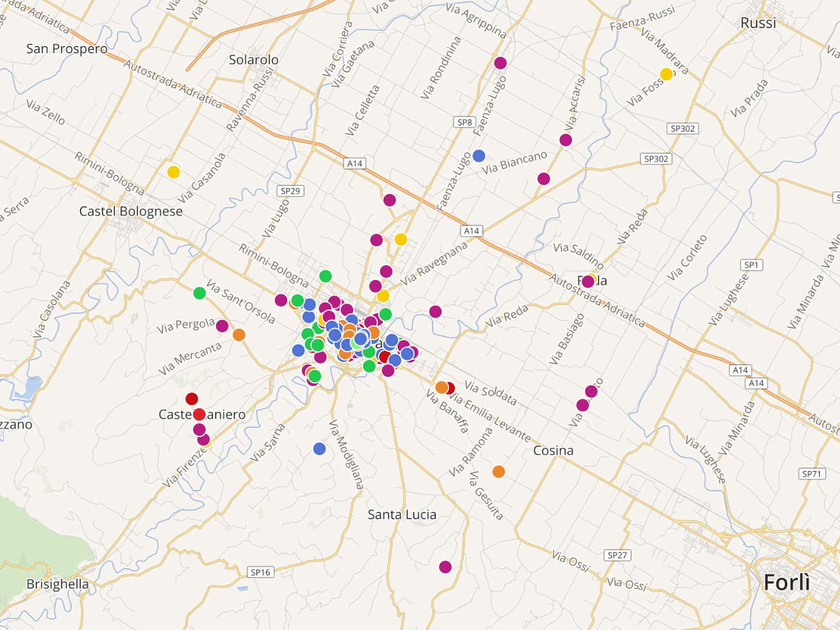Click the yellow marker near Via Fossa
Viewport: 840px width, 630px height.
[x=666, y=74]
